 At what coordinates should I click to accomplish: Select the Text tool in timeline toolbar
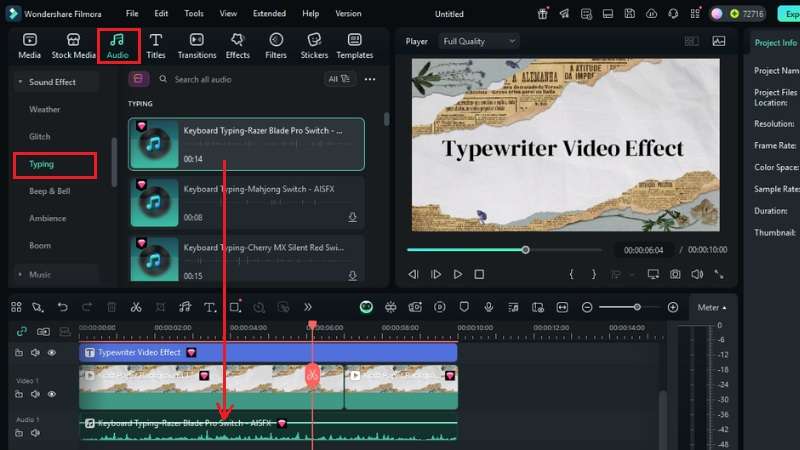pyautogui.click(x=210, y=307)
